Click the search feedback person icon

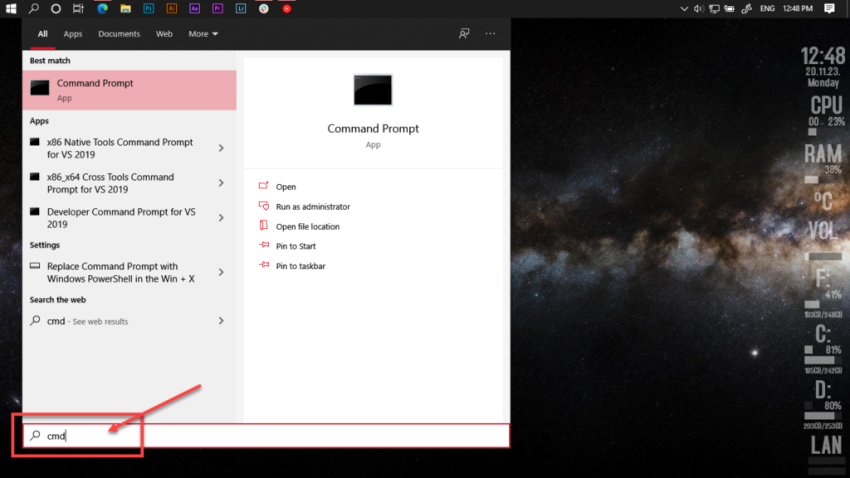(x=464, y=34)
